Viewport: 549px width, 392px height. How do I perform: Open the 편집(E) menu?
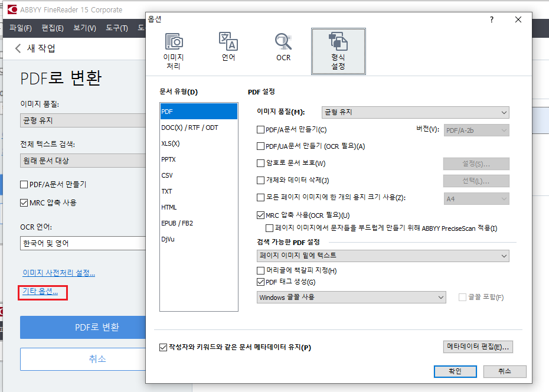53,28
